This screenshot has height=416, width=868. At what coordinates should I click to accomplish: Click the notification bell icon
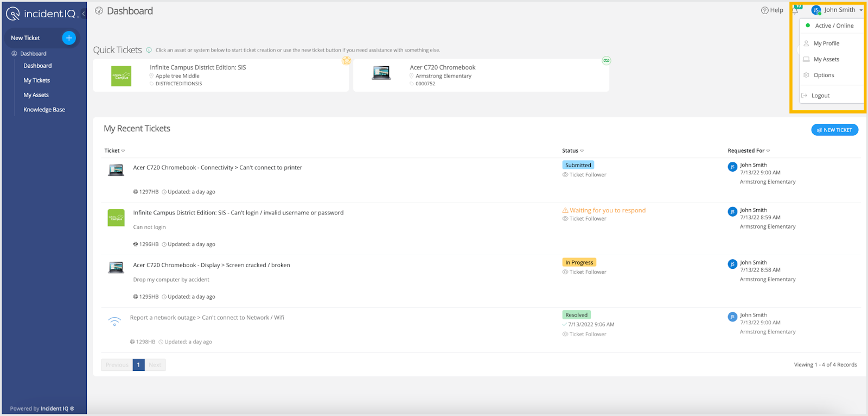pos(795,10)
